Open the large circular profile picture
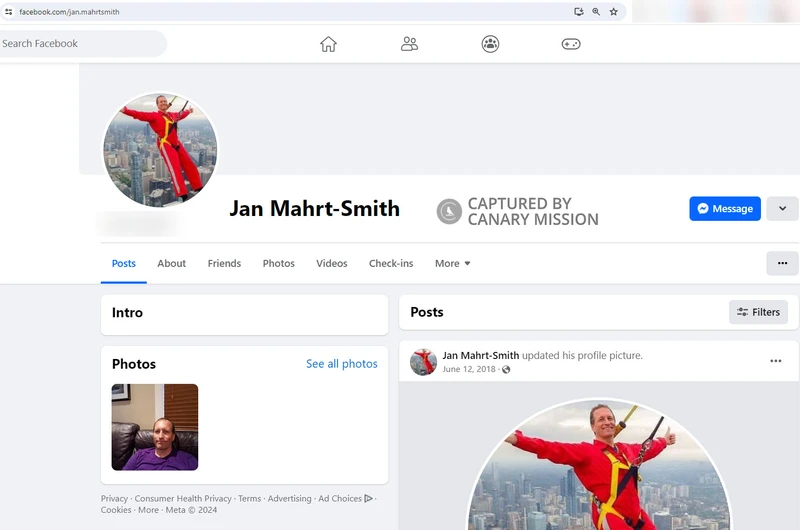This screenshot has width=800, height=530. click(160, 150)
